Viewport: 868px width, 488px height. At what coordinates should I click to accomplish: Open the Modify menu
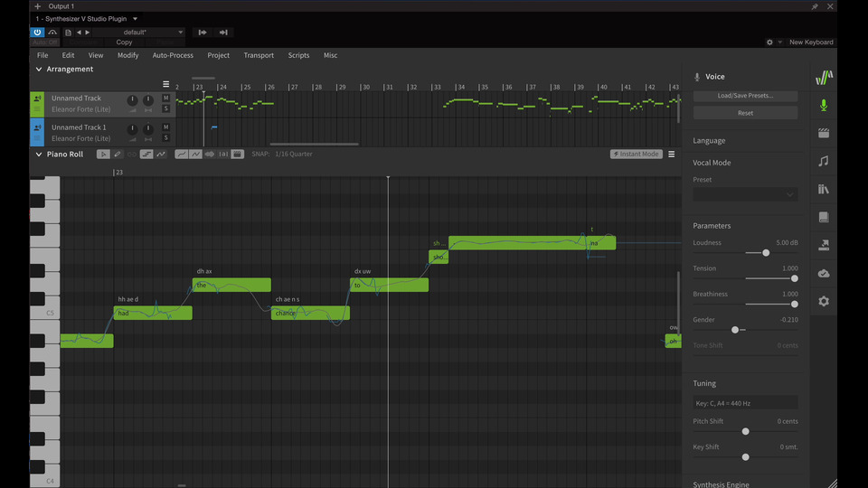click(127, 55)
